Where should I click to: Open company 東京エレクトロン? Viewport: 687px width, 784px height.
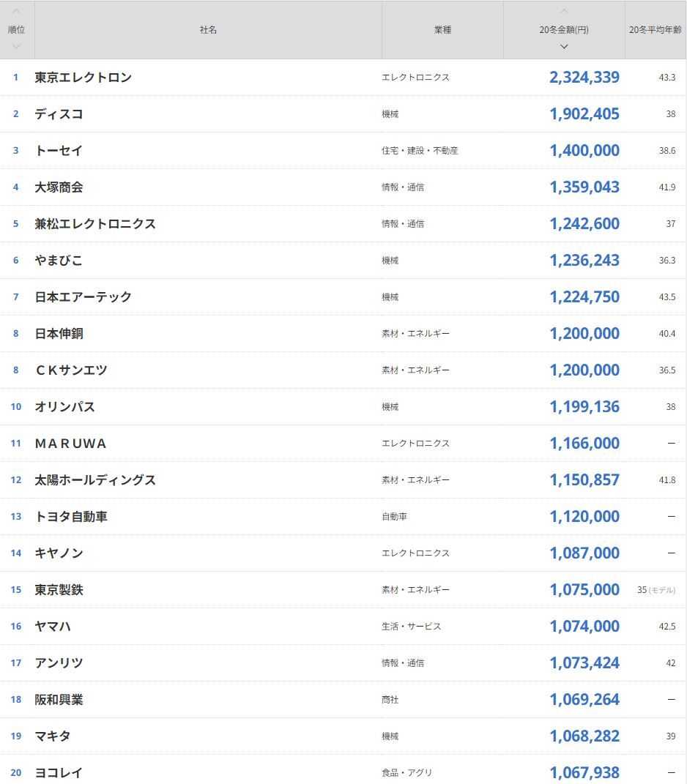tap(83, 78)
